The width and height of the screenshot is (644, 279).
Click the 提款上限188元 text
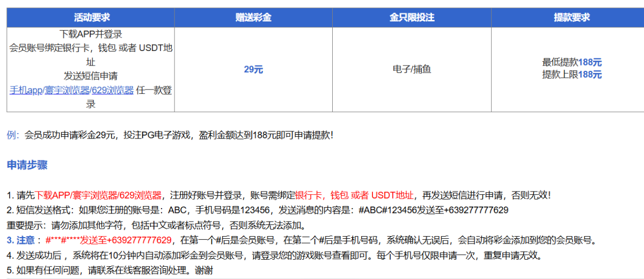[x=572, y=75]
